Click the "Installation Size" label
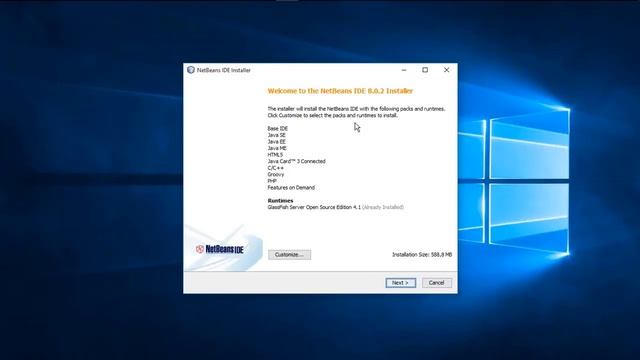 tap(422, 255)
